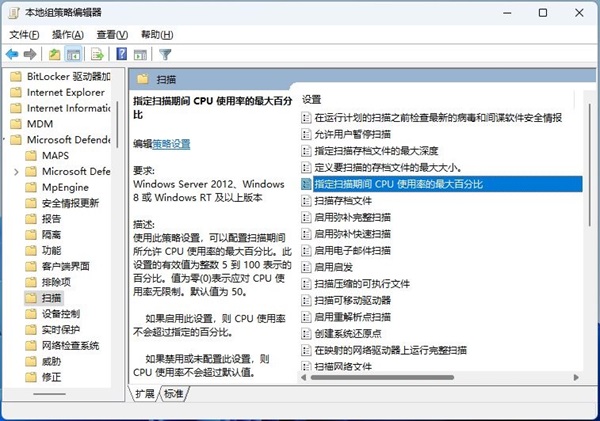Select the 扫描压缩的可执行文件 policy
This screenshot has height=421, width=600.
pos(355,284)
